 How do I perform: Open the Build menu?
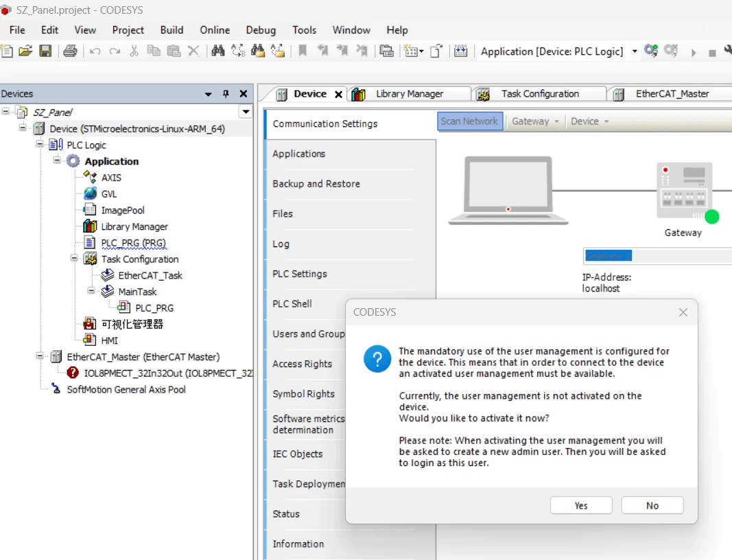click(172, 30)
